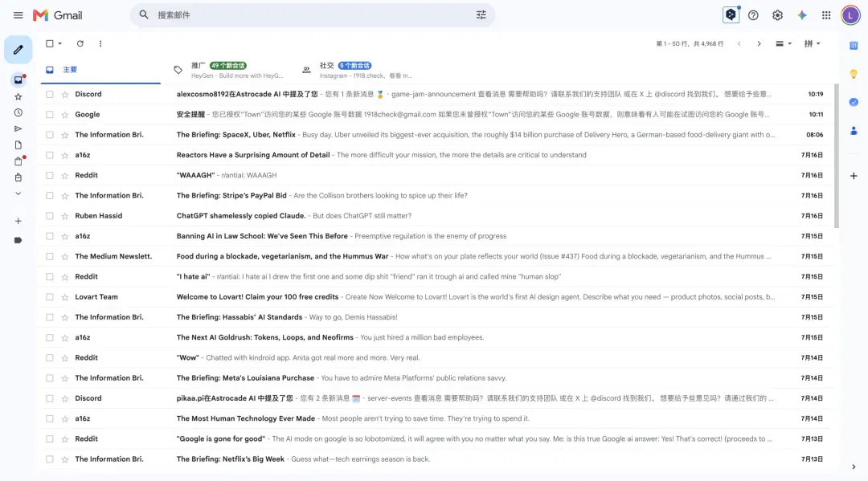Collapse the side panel arrow
868x481 pixels.
pos(854,467)
